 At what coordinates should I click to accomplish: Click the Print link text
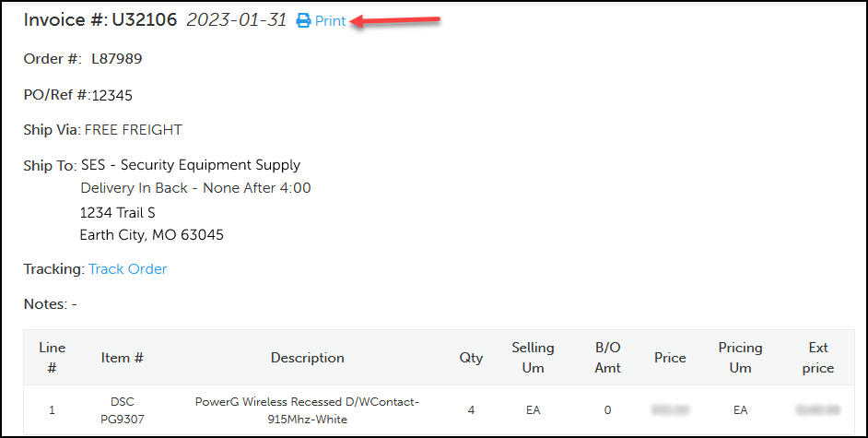(x=330, y=21)
